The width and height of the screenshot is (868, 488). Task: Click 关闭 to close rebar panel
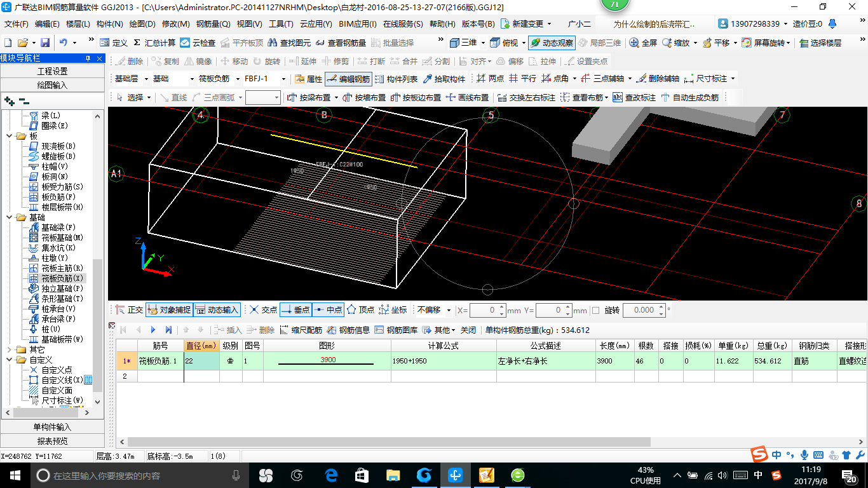[x=468, y=330]
